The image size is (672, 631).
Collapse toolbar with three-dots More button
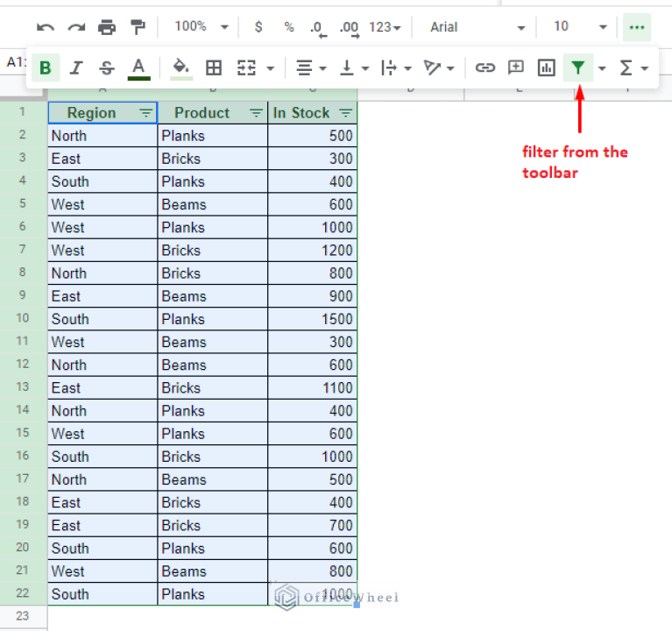636,27
